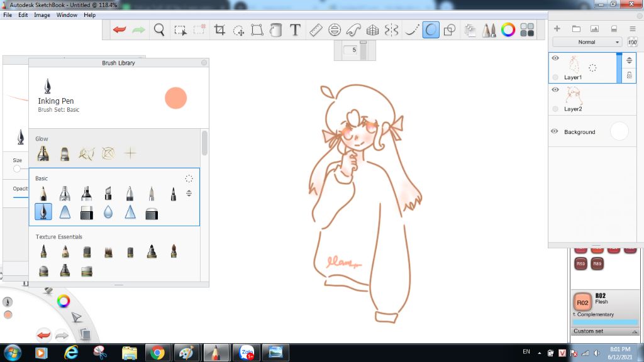
Task: Open the Brush Palette from toolbar
Action: tap(489, 30)
